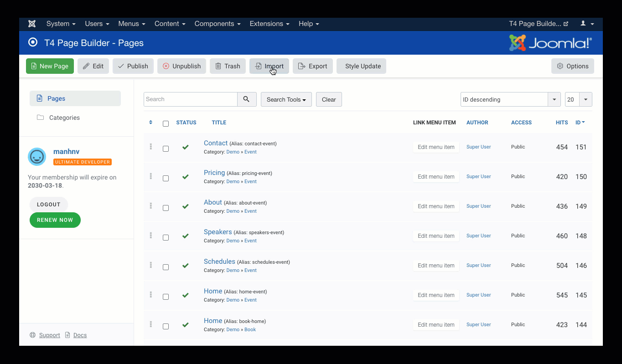The width and height of the screenshot is (622, 364).
Task: Select checkbox for book-home page
Action: 166,326
